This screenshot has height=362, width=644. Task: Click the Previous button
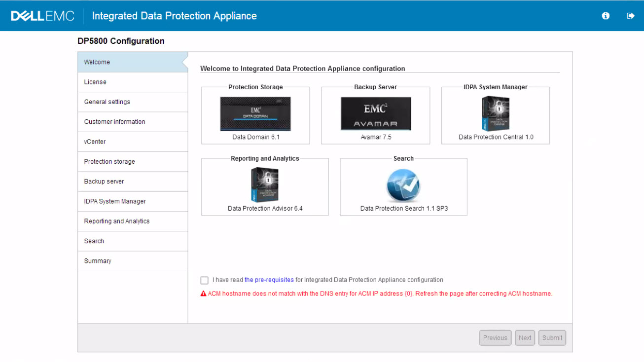[495, 338]
